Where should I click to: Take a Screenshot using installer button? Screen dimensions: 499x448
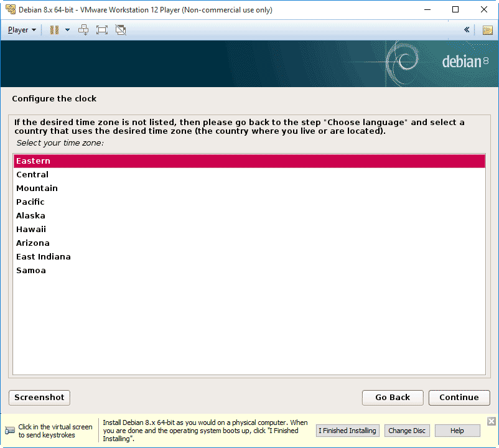pos(39,398)
